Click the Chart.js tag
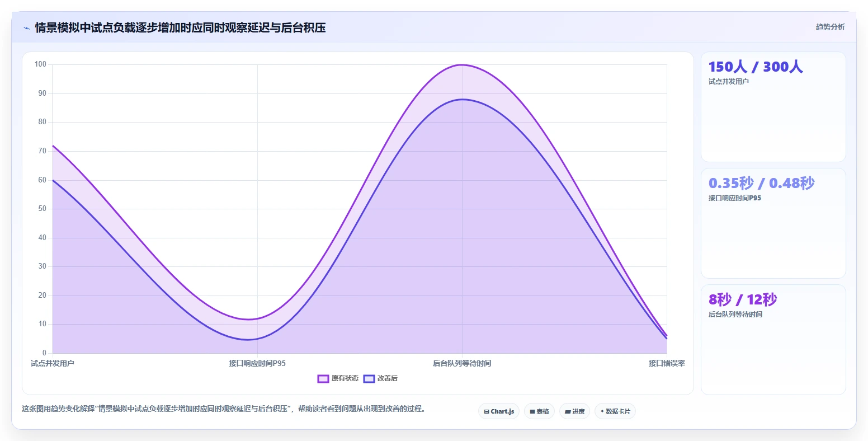Screen dimensions: 868x441 pos(499,411)
